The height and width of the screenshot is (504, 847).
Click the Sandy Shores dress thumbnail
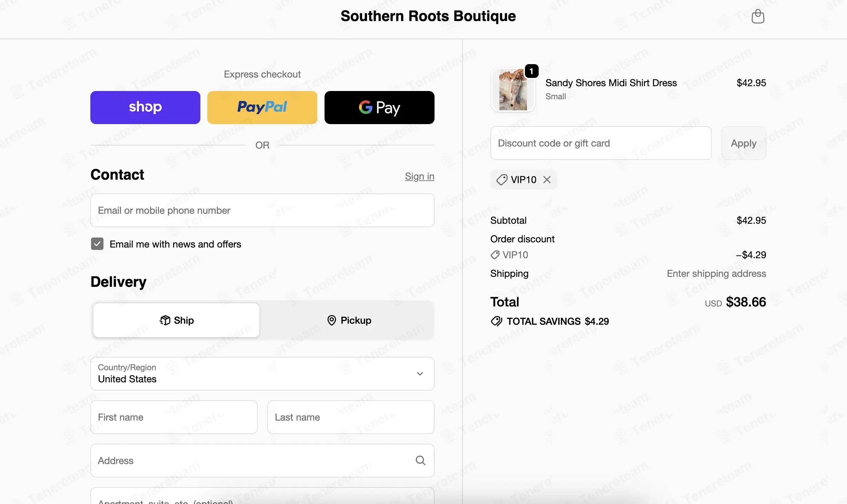[x=513, y=90]
